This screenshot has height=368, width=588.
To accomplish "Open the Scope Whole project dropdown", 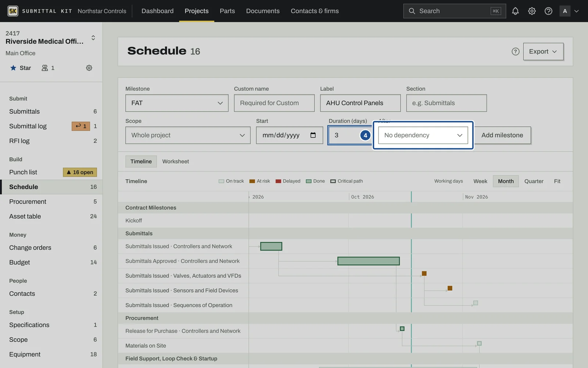I will (x=188, y=135).
